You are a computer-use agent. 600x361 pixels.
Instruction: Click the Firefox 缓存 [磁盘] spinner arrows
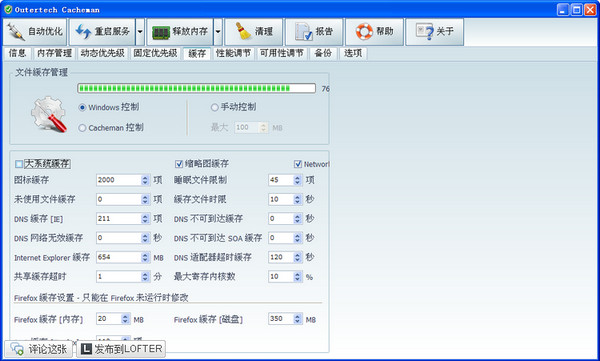tap(298, 319)
